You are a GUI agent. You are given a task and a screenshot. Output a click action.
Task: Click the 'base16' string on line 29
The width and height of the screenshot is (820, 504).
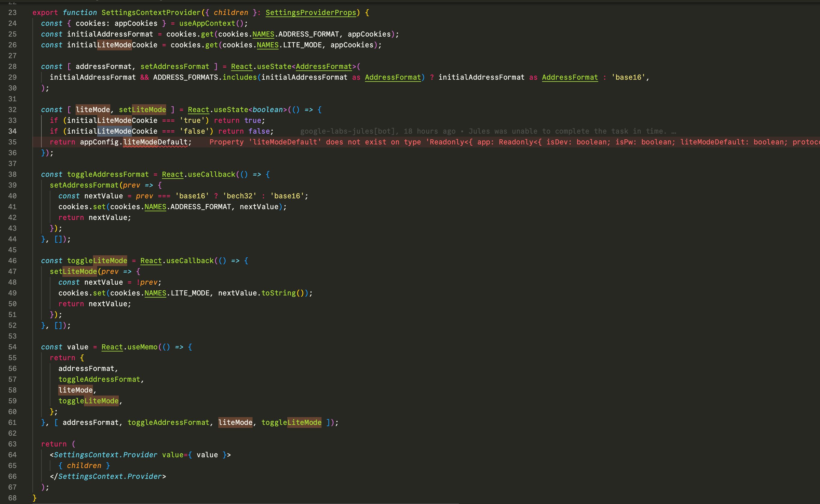pos(629,77)
